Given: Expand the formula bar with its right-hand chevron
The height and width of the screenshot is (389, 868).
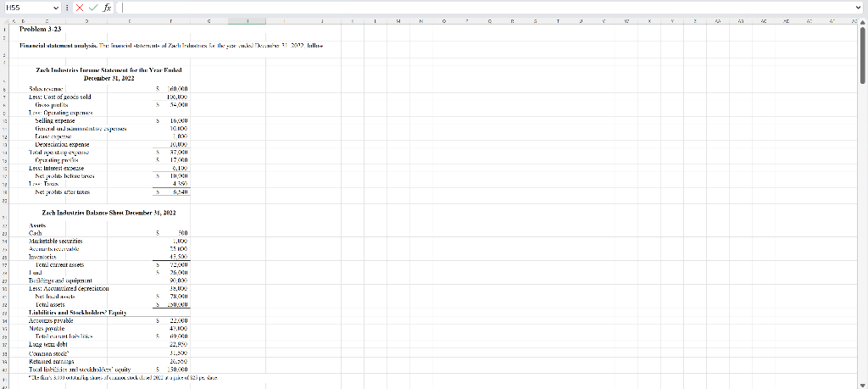Looking at the screenshot, I should 859,8.
